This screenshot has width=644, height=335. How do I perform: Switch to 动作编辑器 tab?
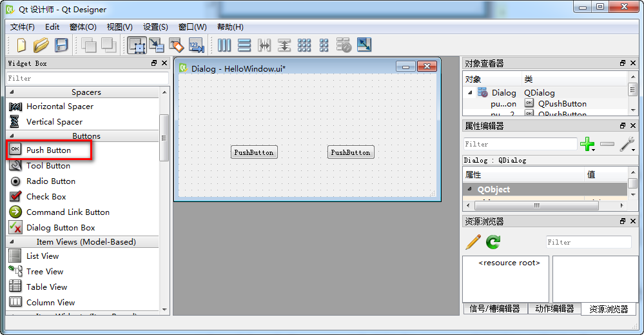pos(554,309)
